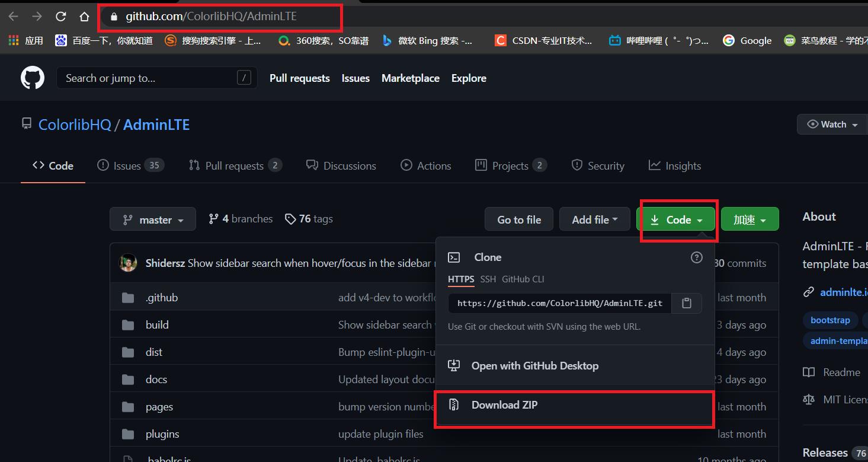Viewport: 868px width, 462px height.
Task: Open the .github folder
Action: coord(162,297)
